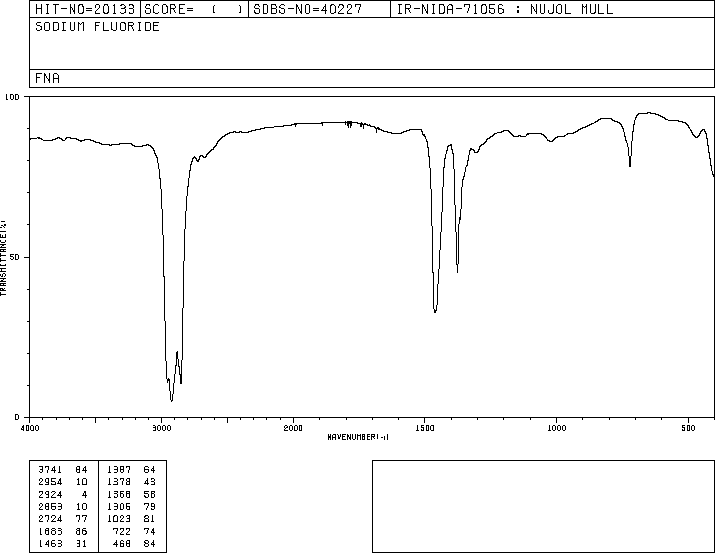The image size is (715, 553).
Task: Click transmittance value 86 in the 1683 row
Action: click(x=82, y=531)
